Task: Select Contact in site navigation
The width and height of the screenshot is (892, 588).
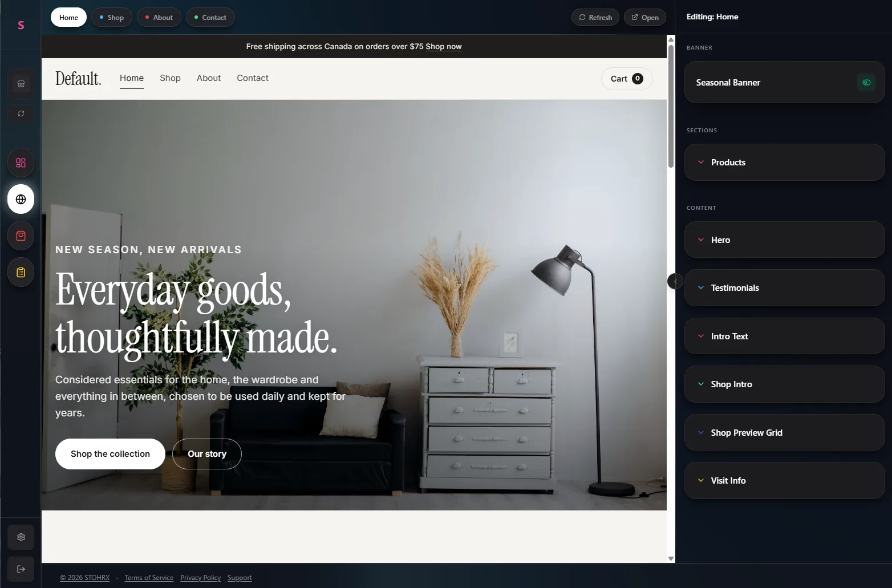Action: click(x=253, y=78)
